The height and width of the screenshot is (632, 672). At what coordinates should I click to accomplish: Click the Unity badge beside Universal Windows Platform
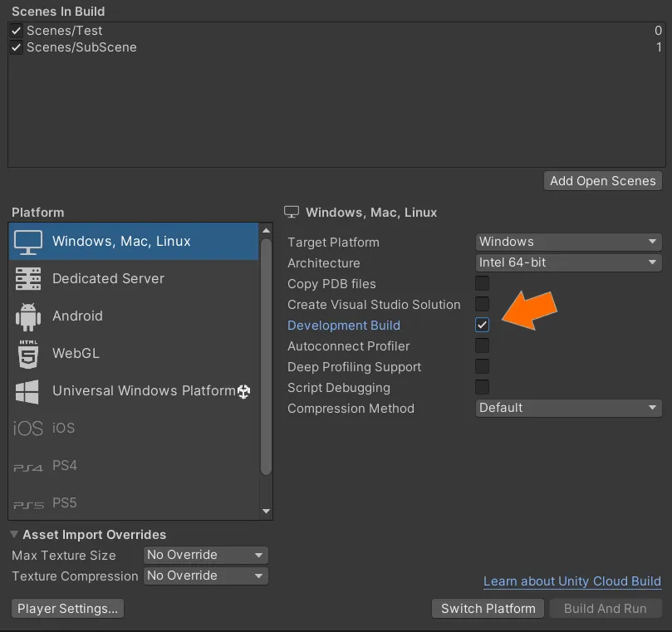244,391
